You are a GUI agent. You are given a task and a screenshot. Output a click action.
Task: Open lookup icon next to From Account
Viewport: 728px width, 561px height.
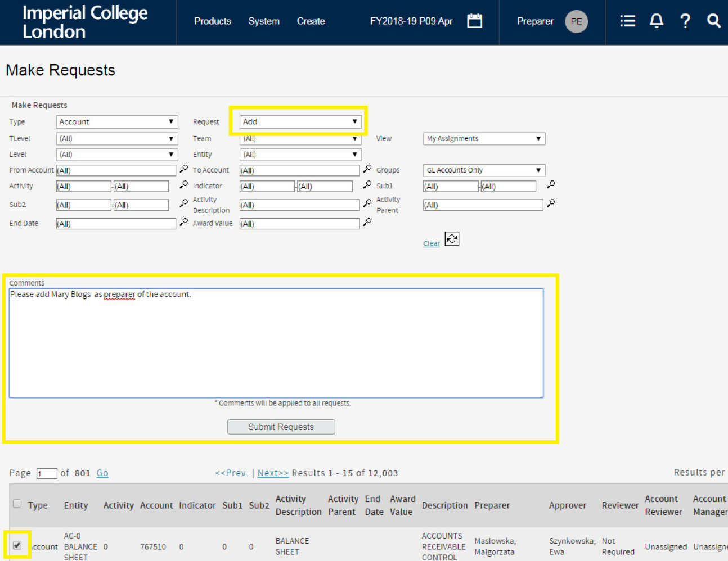[x=183, y=169]
